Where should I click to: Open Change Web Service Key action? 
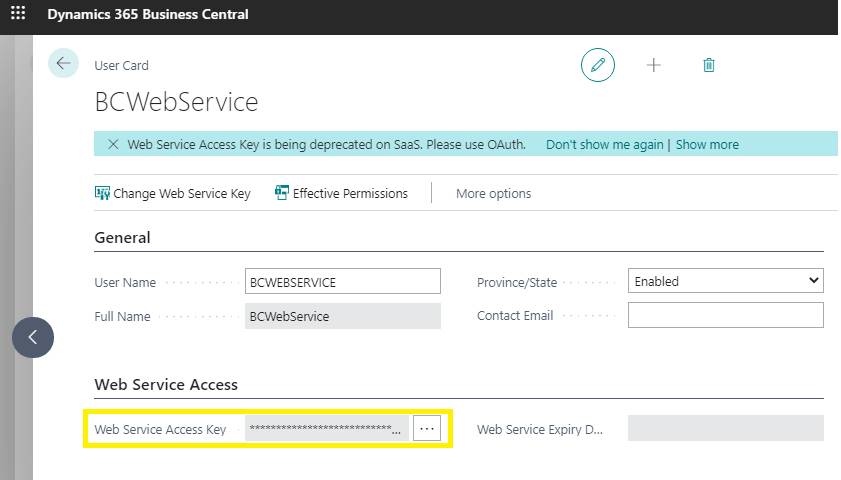(173, 193)
